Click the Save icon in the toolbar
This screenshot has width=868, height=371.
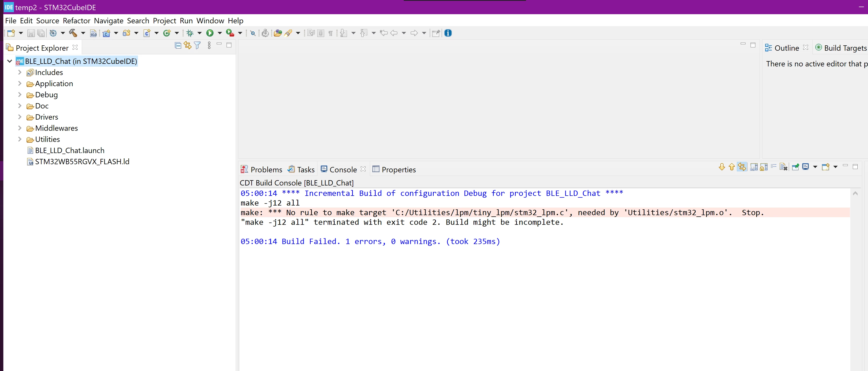(31, 33)
